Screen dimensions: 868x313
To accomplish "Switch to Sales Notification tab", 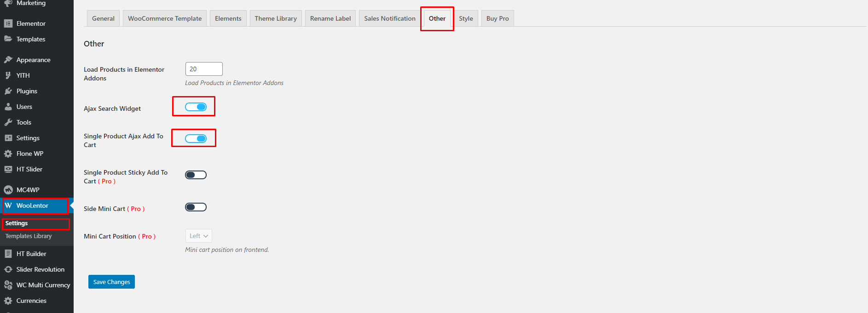I will [x=390, y=18].
